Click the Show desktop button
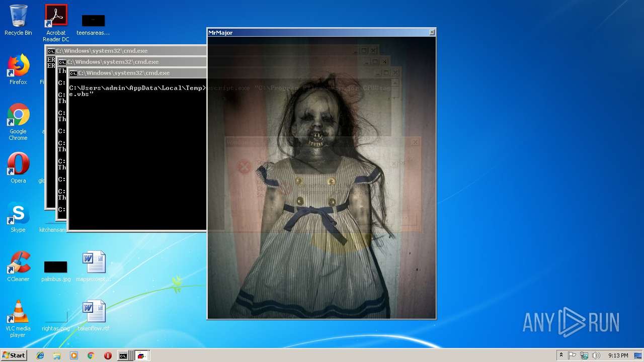644x362 pixels. click(638, 355)
